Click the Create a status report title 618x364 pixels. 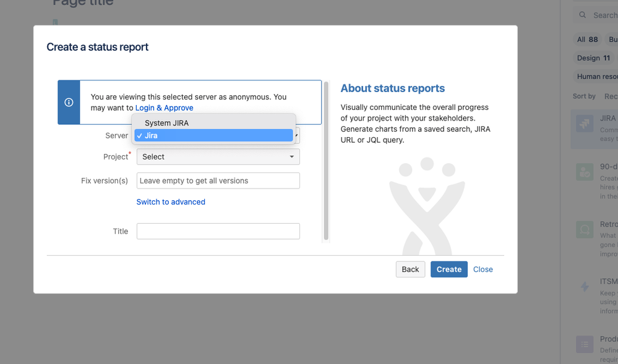(x=97, y=47)
